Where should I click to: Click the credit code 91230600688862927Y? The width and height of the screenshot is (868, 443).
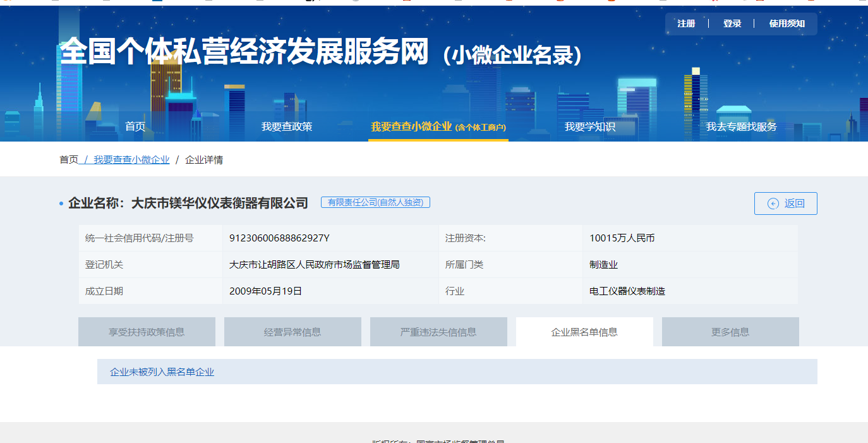279,238
